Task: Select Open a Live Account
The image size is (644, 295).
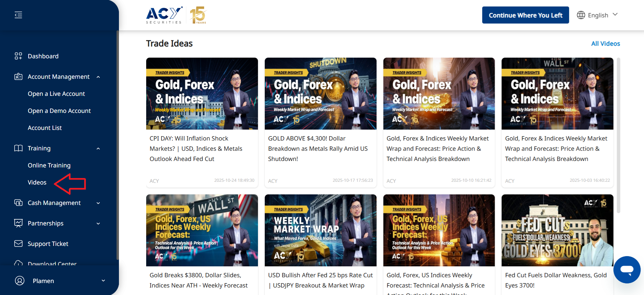Action: [56, 93]
